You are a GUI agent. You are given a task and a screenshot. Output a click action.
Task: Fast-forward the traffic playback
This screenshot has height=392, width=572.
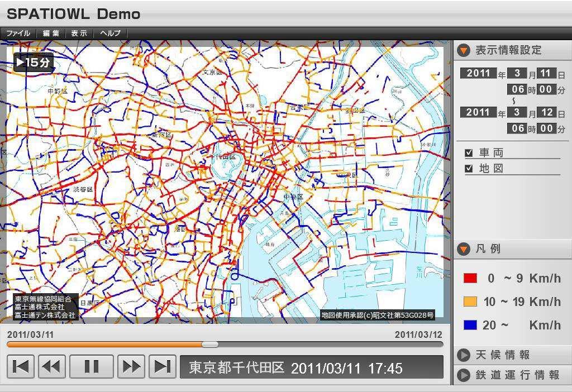tap(131, 366)
